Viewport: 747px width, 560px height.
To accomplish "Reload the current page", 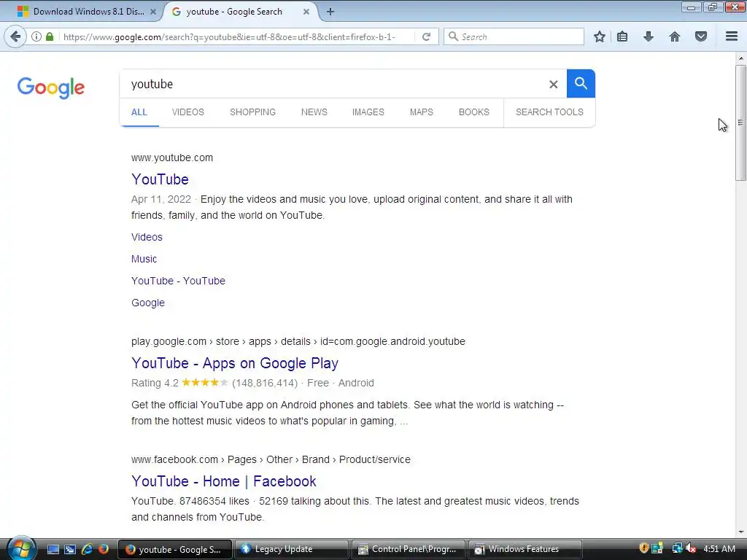I will [426, 36].
